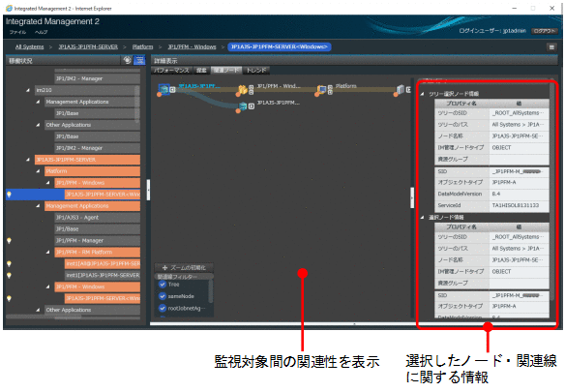
Task: Switch to the パフォーマンス tab
Action: [x=171, y=71]
